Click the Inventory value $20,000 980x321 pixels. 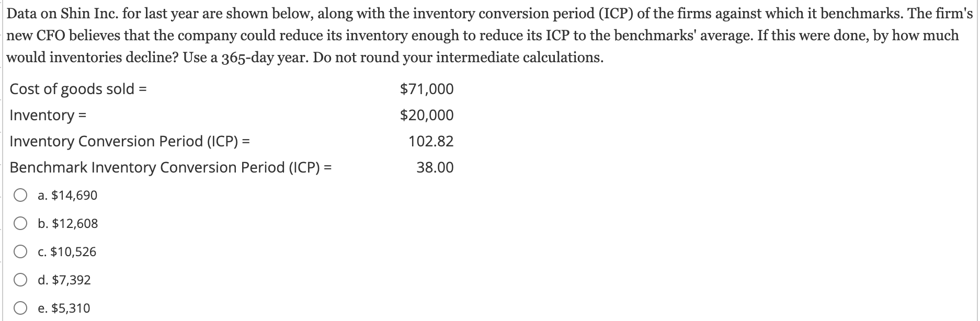pyautogui.click(x=427, y=114)
